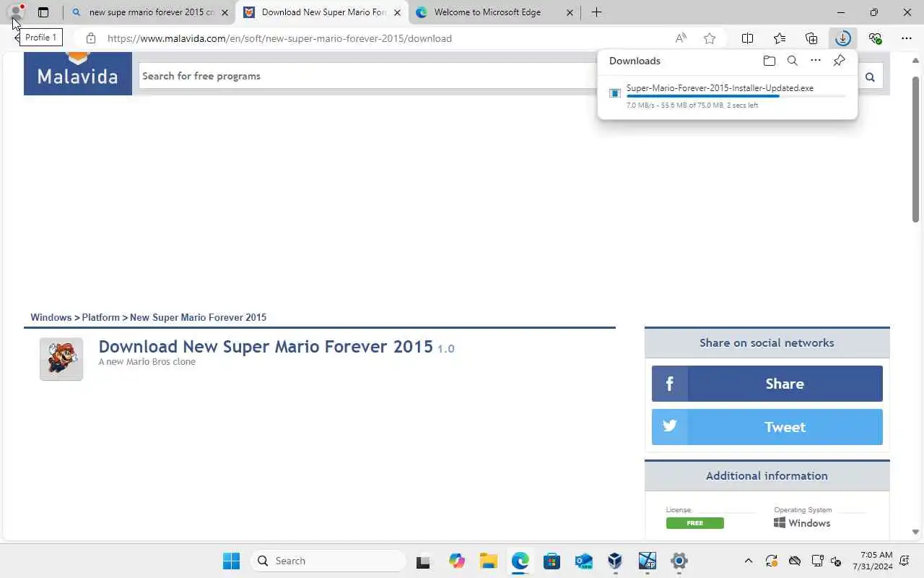Click the Malavida logo
This screenshot has width=924, height=578.
[78, 73]
